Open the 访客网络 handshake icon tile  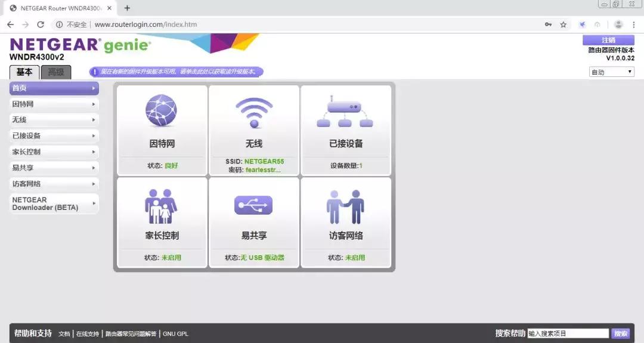click(x=346, y=223)
